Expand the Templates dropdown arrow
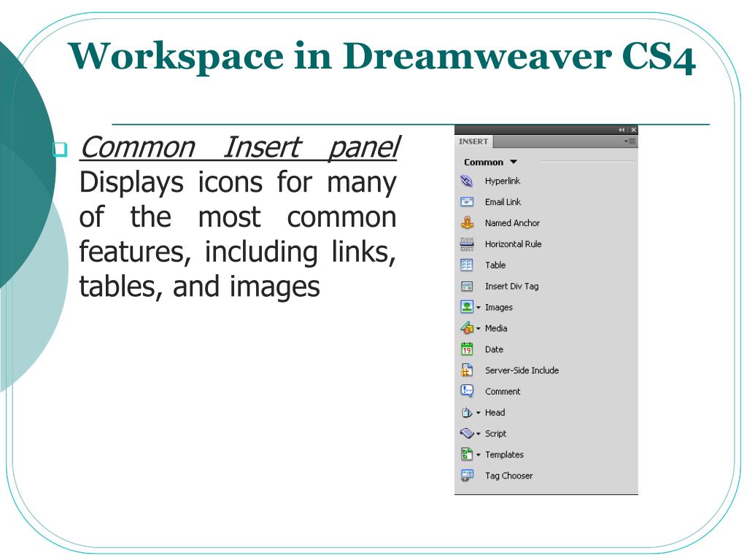 [479, 454]
